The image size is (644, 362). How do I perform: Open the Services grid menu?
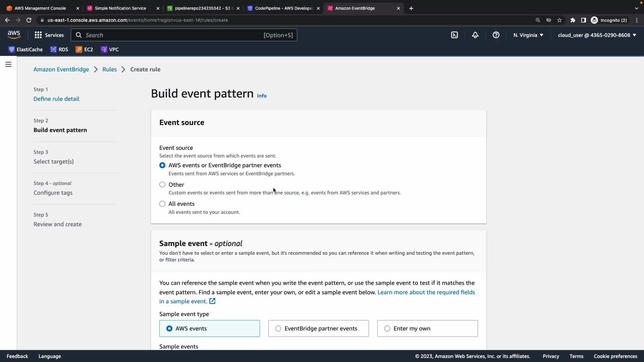(x=49, y=35)
